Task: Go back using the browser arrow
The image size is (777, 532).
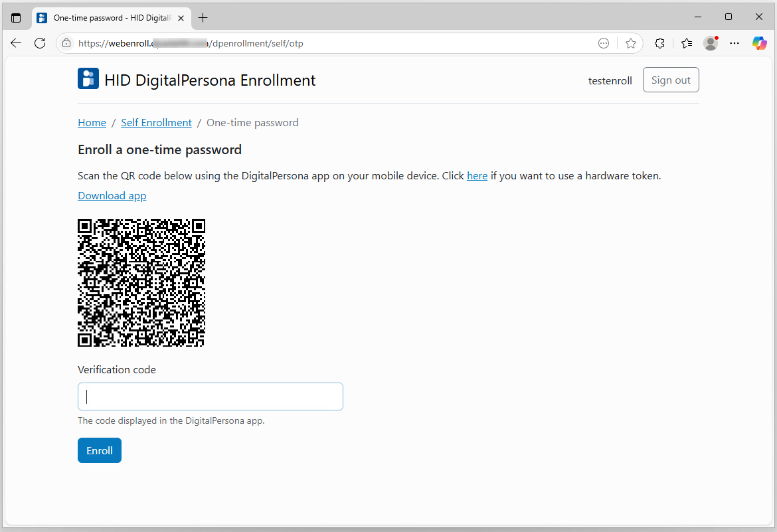Action: click(16, 43)
